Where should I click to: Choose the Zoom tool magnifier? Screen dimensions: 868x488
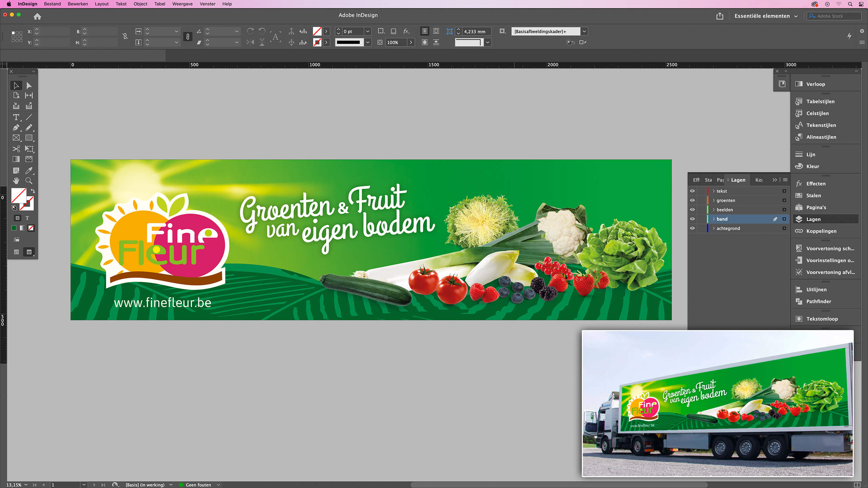(29, 181)
